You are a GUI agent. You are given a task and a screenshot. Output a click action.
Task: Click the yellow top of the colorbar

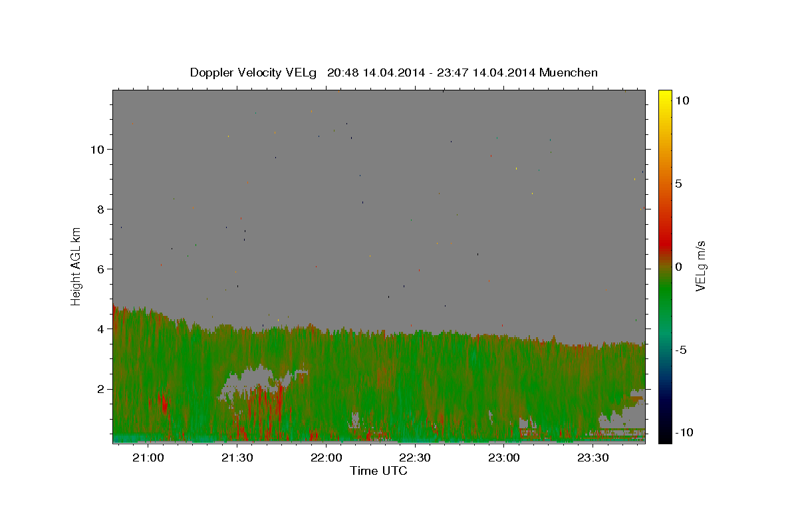[x=664, y=96]
